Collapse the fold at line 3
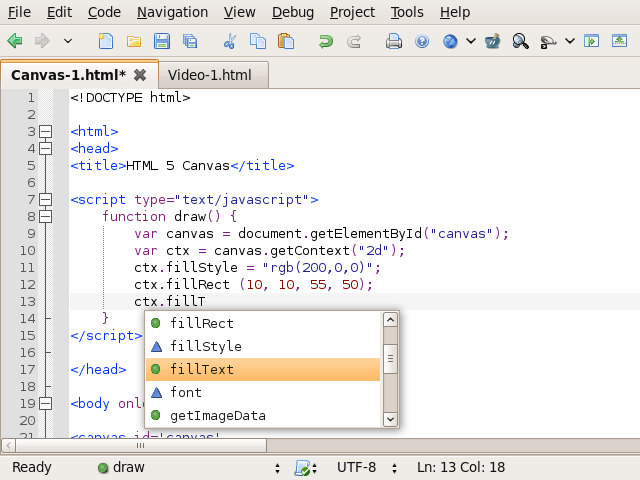This screenshot has width=640, height=480. tap(45, 131)
